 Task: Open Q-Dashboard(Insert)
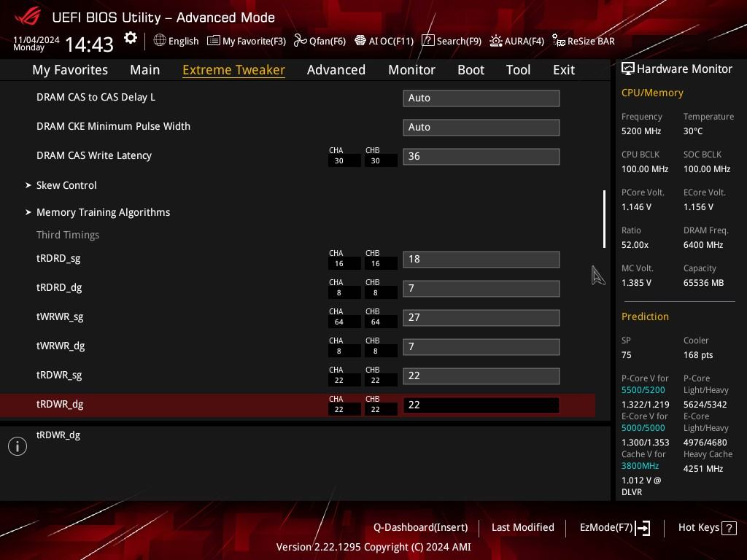[420, 528]
